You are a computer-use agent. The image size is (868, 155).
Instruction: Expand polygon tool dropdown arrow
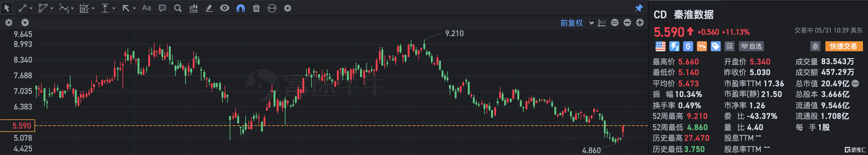(52, 8)
